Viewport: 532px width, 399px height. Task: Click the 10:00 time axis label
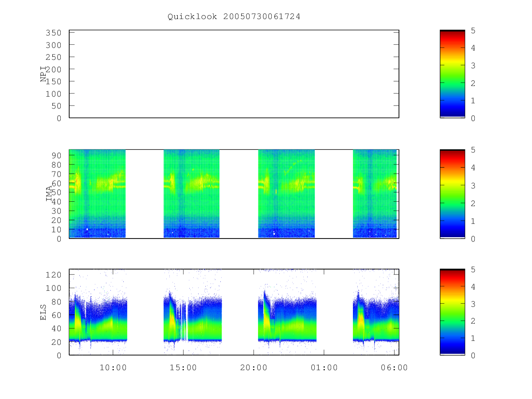point(113,368)
